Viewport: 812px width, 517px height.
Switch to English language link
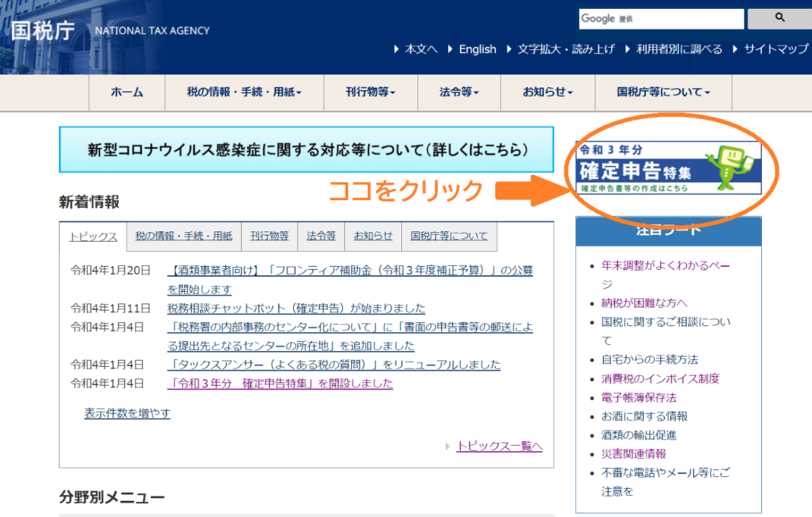[477, 49]
